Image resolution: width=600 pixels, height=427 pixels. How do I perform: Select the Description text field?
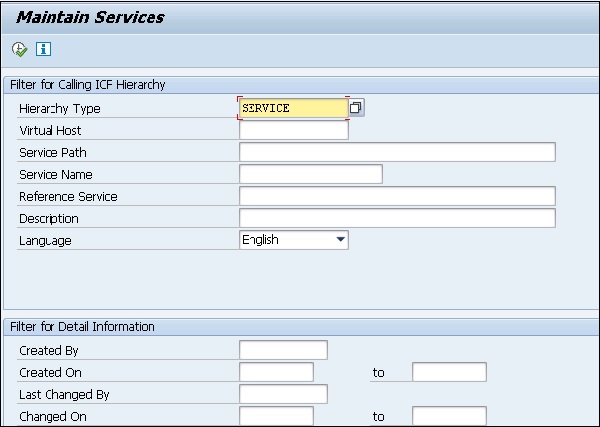pyautogui.click(x=397, y=218)
